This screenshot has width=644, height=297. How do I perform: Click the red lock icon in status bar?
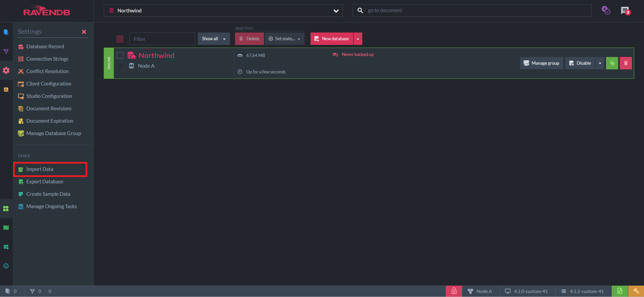pyautogui.click(x=454, y=291)
